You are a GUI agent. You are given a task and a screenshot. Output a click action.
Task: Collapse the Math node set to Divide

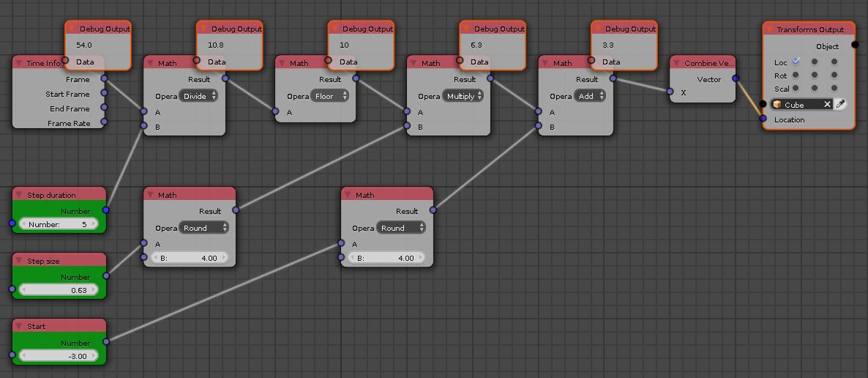pos(150,63)
